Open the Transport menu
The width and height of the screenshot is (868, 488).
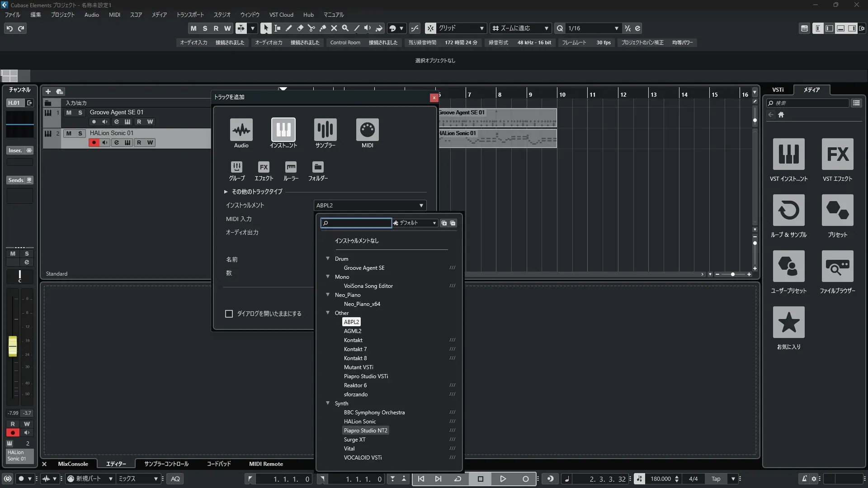(x=190, y=15)
